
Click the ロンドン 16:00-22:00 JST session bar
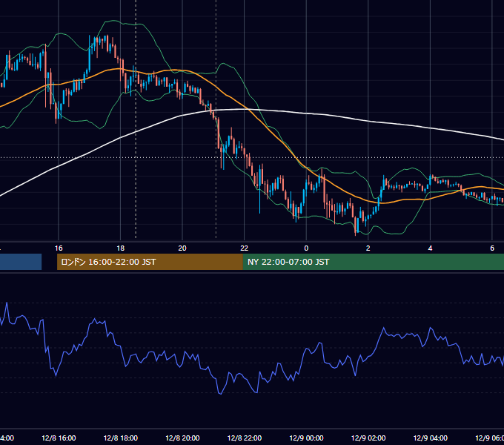[150, 262]
